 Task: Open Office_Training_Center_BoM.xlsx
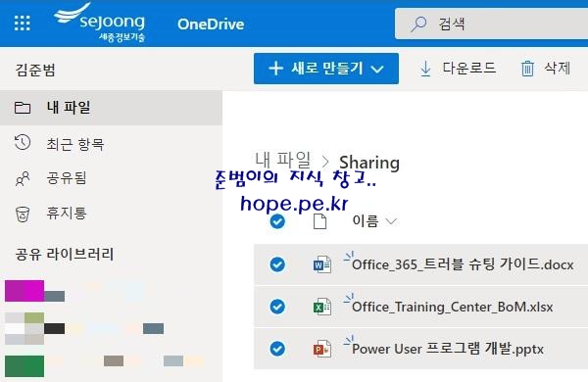pos(452,307)
